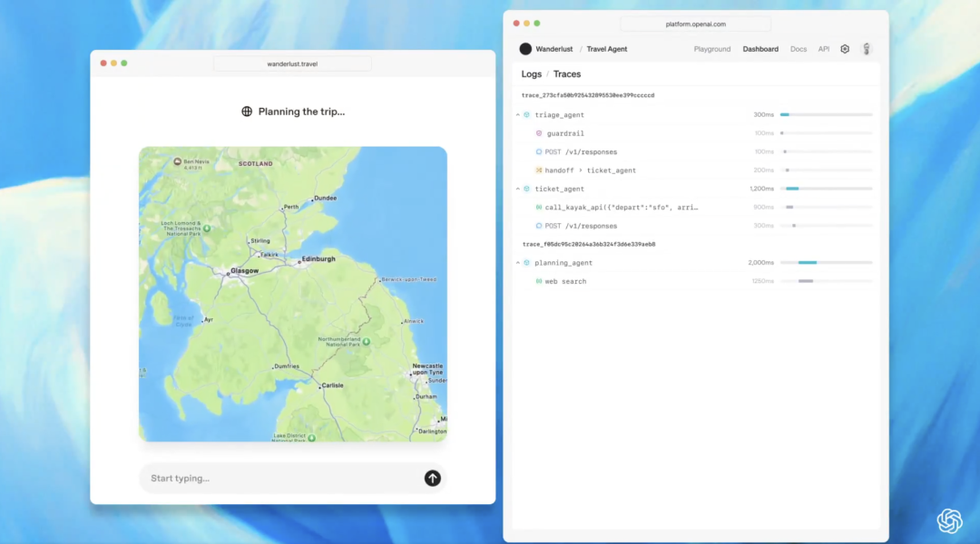The image size is (980, 544).
Task: Click the web search tool icon
Action: [539, 281]
